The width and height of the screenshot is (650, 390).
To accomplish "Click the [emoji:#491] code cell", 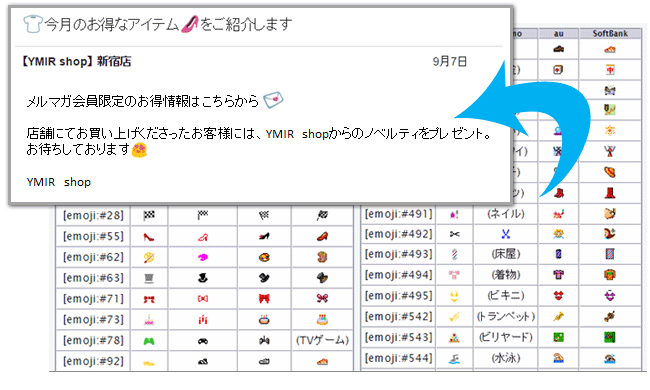I will click(x=398, y=214).
